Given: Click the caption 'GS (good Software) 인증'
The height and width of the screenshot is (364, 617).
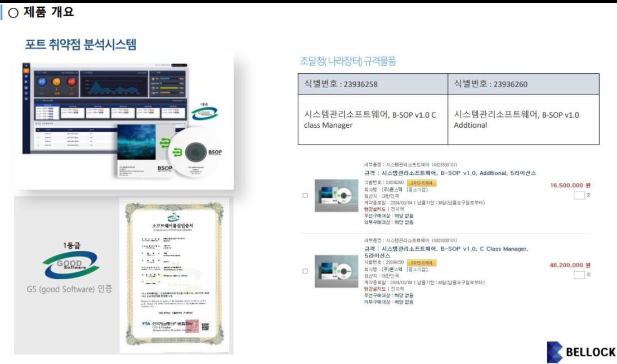Looking at the screenshot, I should (x=70, y=289).
